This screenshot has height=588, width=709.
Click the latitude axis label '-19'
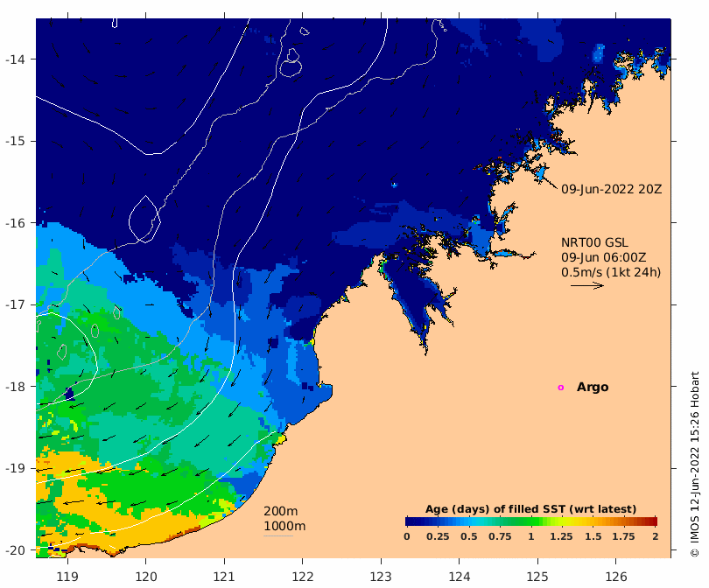(15, 468)
